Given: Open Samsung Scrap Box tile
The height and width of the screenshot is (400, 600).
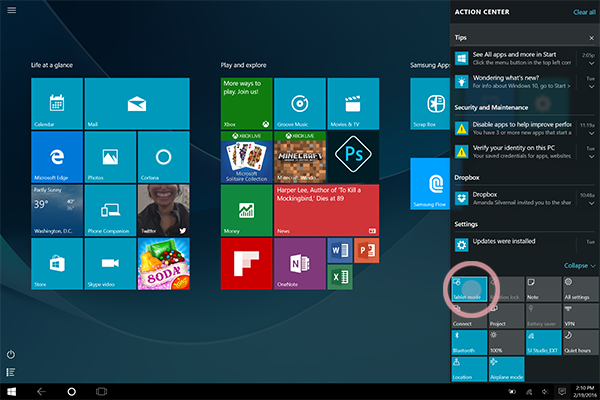Looking at the screenshot, I should [430, 103].
